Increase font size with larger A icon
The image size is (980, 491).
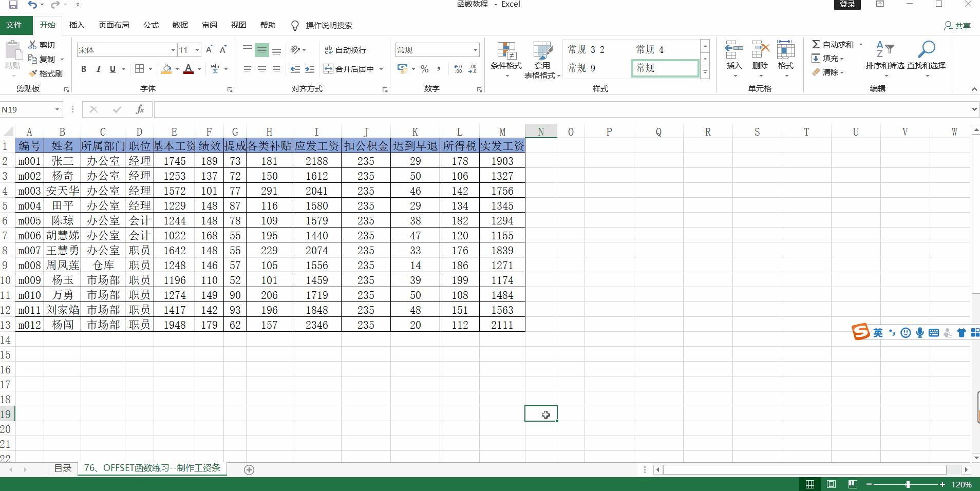pos(209,50)
